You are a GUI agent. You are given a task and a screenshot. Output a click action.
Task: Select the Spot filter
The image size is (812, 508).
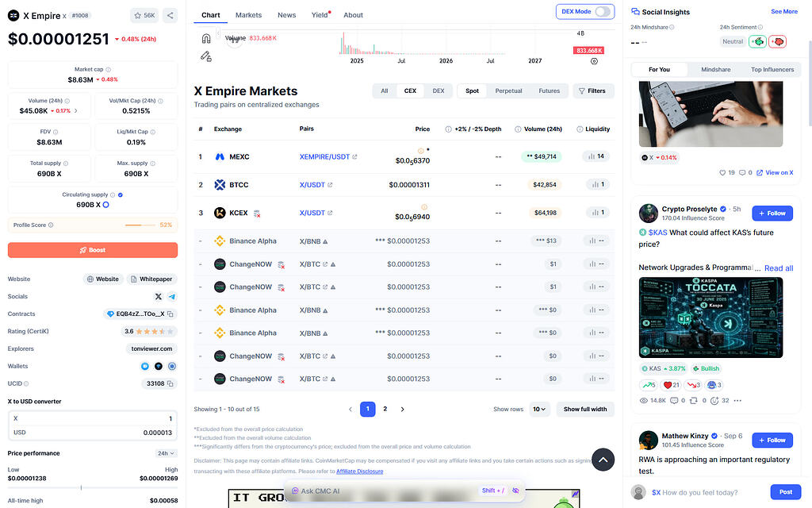click(473, 90)
